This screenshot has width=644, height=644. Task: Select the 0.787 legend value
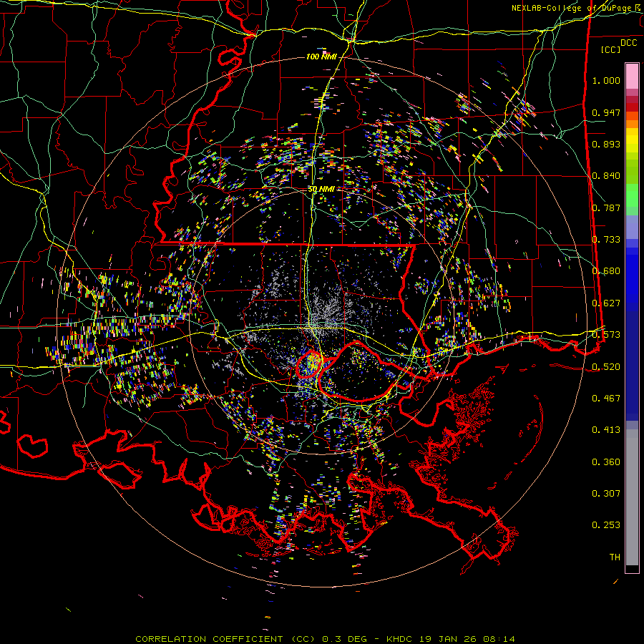(606, 208)
